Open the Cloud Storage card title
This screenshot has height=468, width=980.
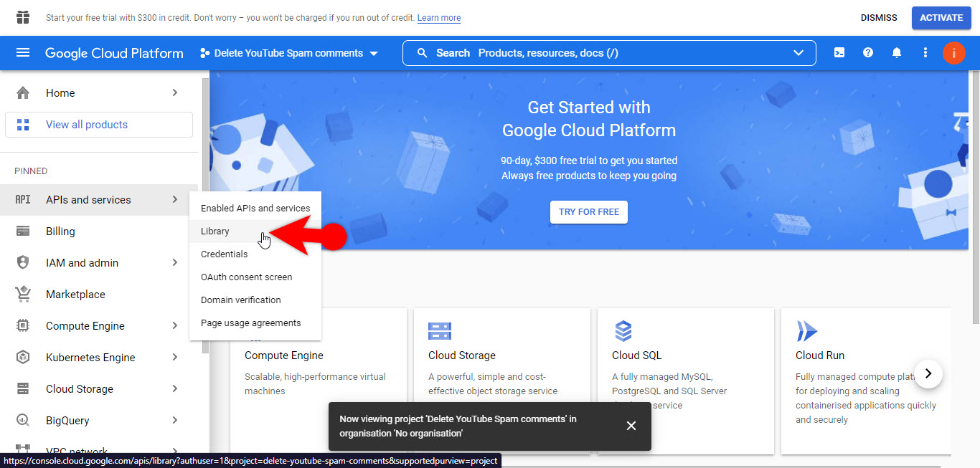(x=462, y=355)
